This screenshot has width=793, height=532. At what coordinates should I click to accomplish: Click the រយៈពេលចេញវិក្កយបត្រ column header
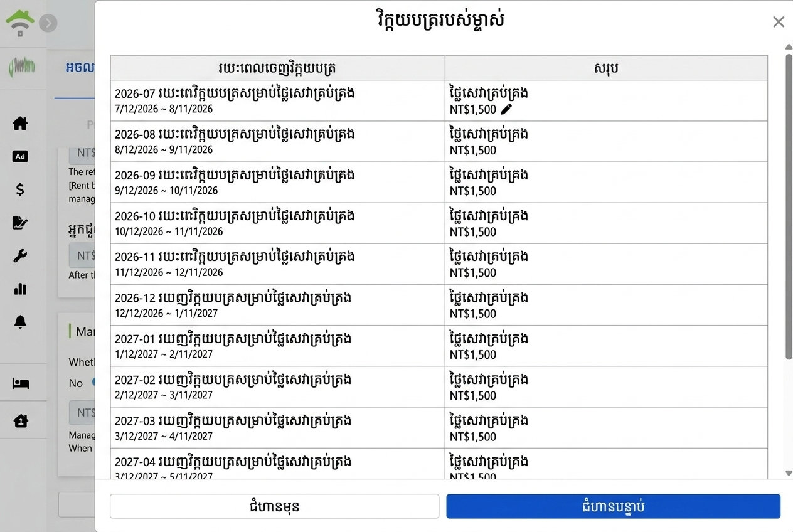coord(278,68)
